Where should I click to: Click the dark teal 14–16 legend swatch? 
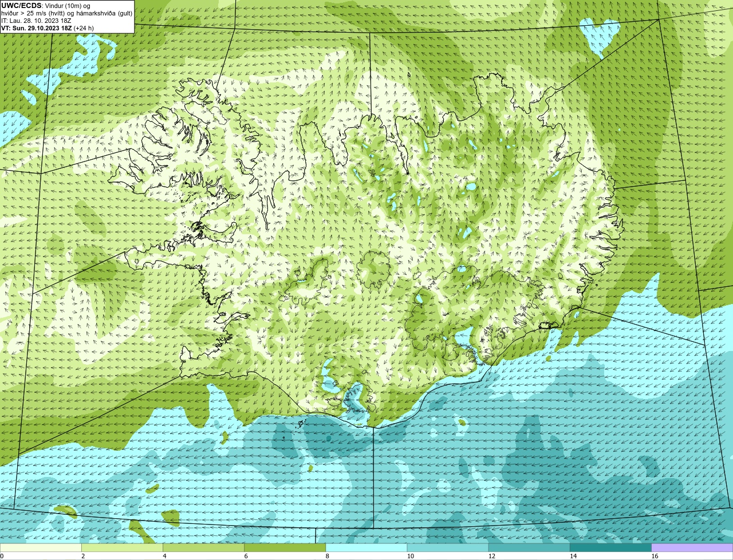tap(611, 548)
